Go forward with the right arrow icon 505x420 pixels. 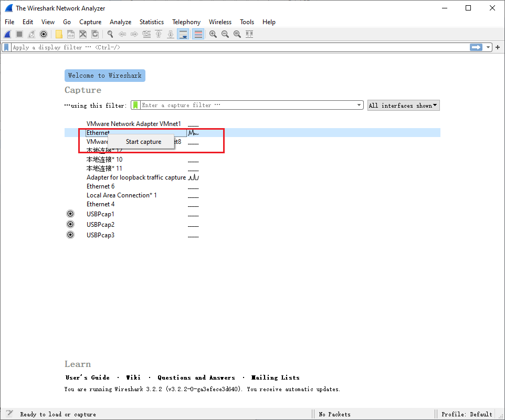click(x=134, y=34)
